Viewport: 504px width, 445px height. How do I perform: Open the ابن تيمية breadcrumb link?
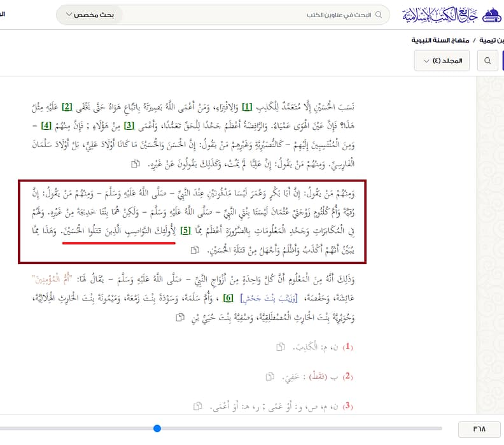click(x=491, y=40)
